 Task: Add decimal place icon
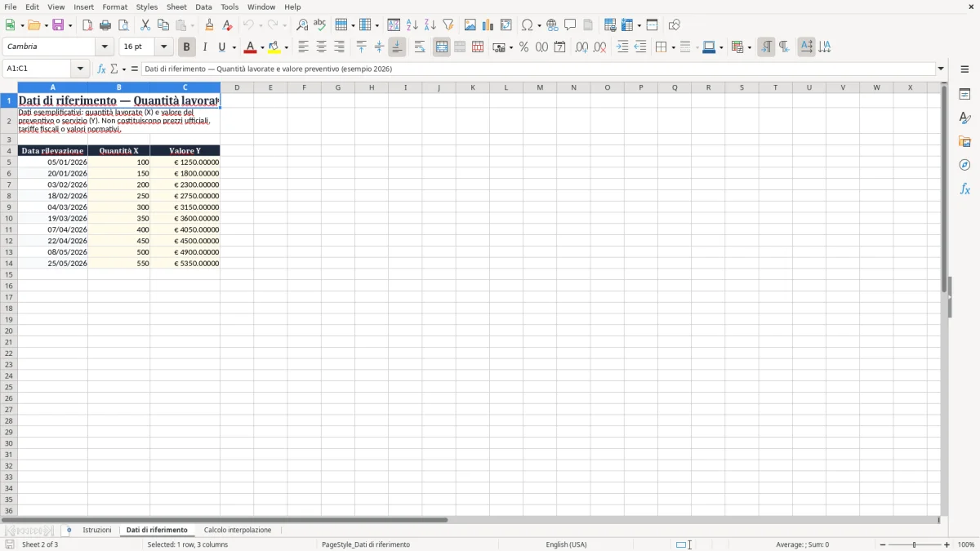(581, 47)
